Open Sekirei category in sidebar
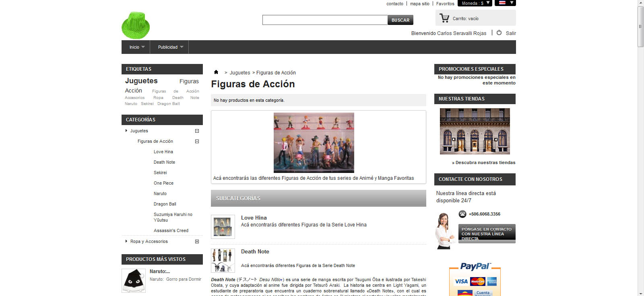Image resolution: width=644 pixels, height=296 pixels. click(x=160, y=173)
